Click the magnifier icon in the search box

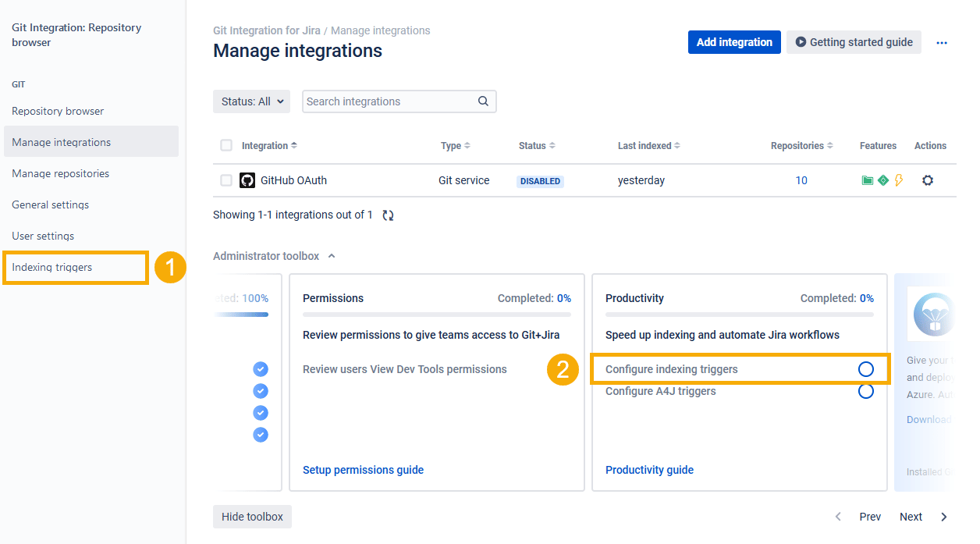click(x=483, y=101)
